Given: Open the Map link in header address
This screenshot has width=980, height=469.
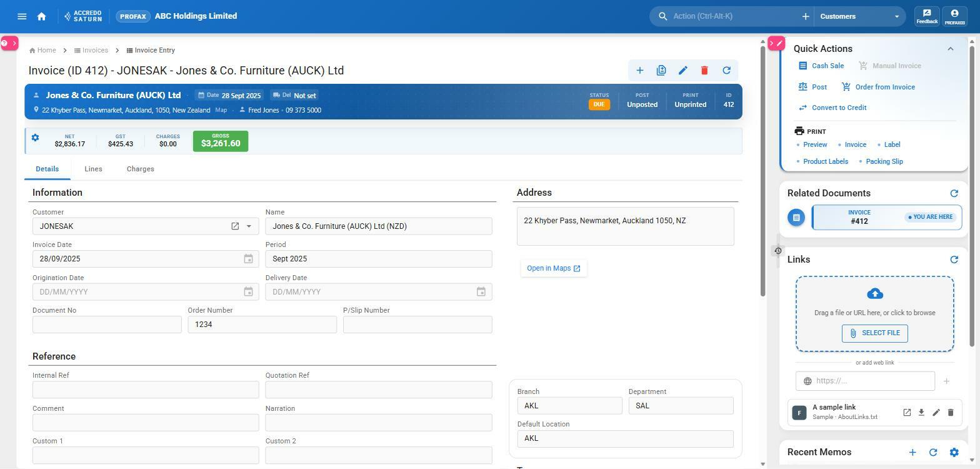Looking at the screenshot, I should (221, 110).
